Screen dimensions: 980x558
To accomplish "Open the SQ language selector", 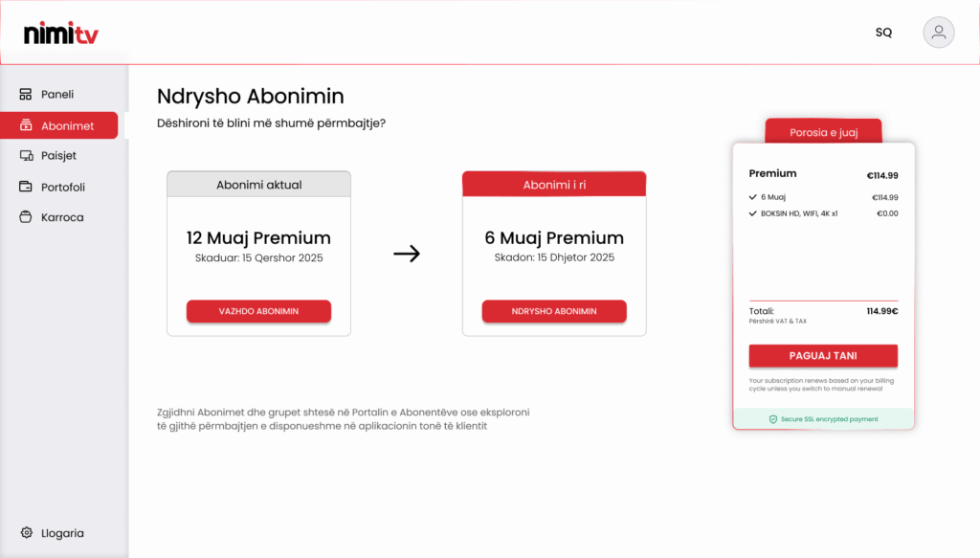I will [883, 33].
